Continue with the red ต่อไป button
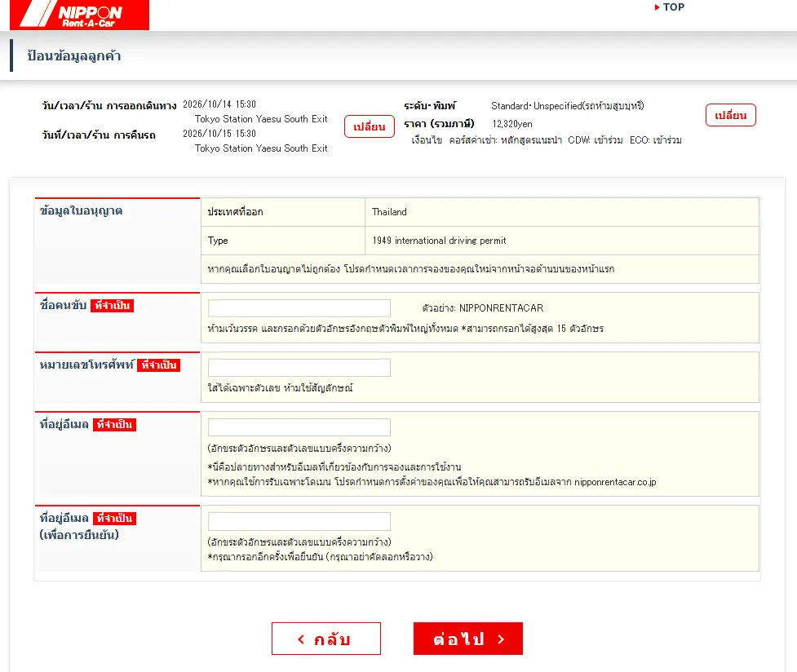Viewport: 797px width, 672px height. (468, 639)
